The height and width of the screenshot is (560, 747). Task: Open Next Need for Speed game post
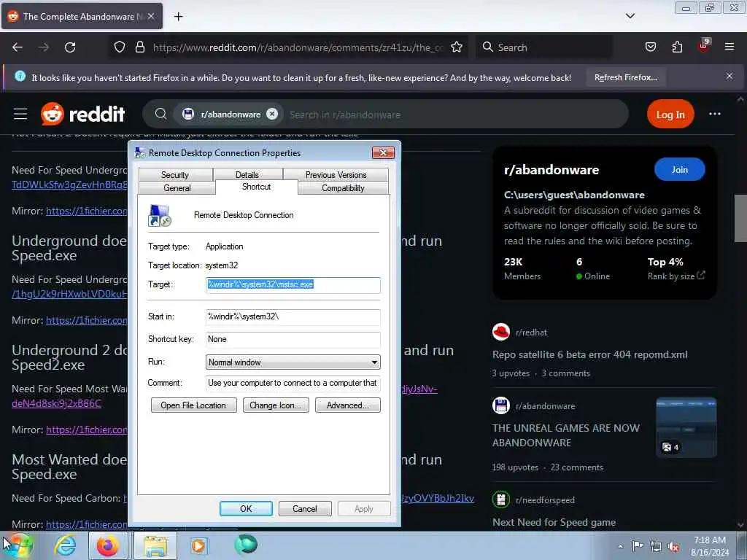coord(554,522)
